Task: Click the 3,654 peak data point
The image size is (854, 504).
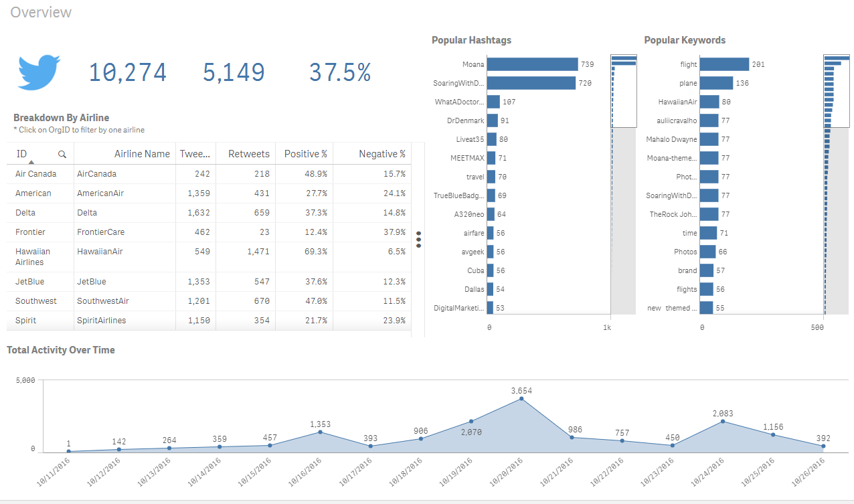Action: (521, 399)
